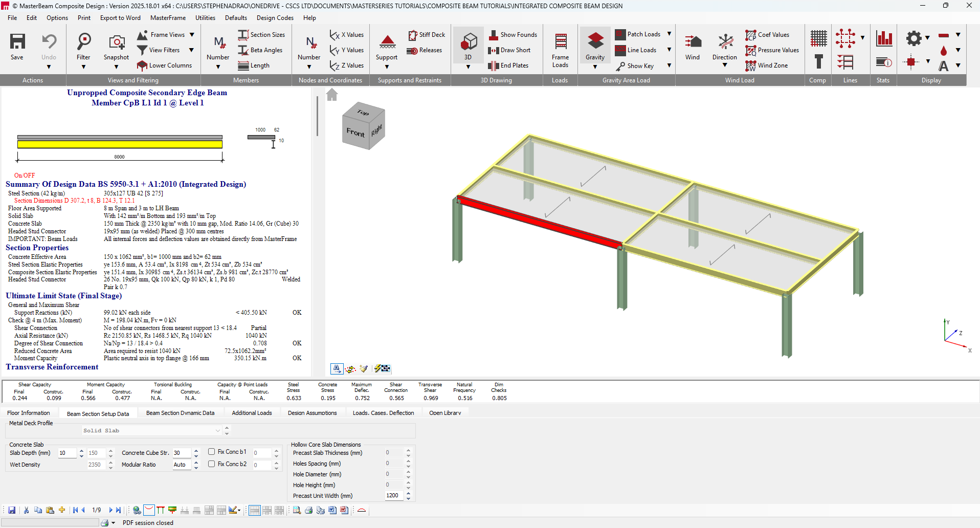Click the Front face of view cube
Image resolution: width=980 pixels, height=528 pixels.
coord(355,133)
